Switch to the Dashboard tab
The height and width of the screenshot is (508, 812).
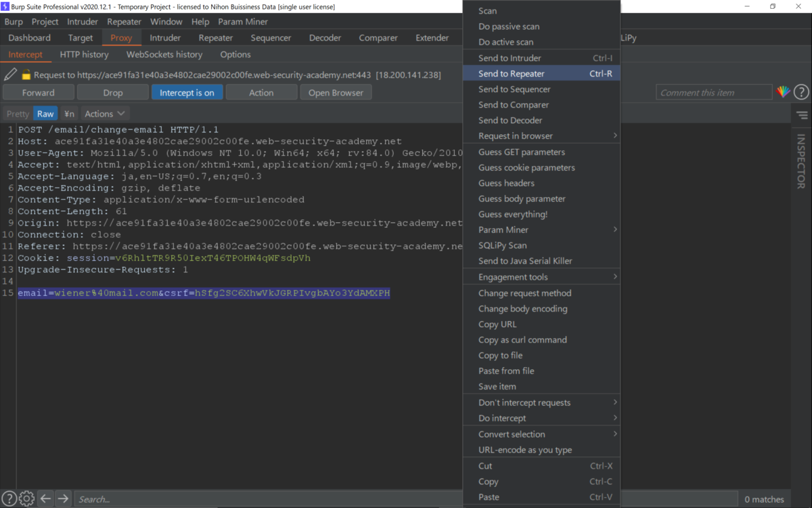[30, 37]
